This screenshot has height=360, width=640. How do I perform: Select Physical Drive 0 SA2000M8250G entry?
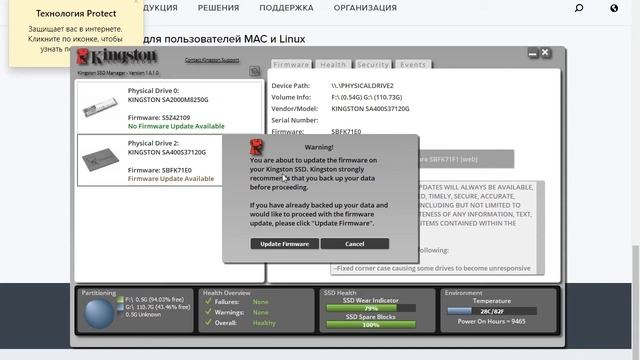tap(170, 108)
